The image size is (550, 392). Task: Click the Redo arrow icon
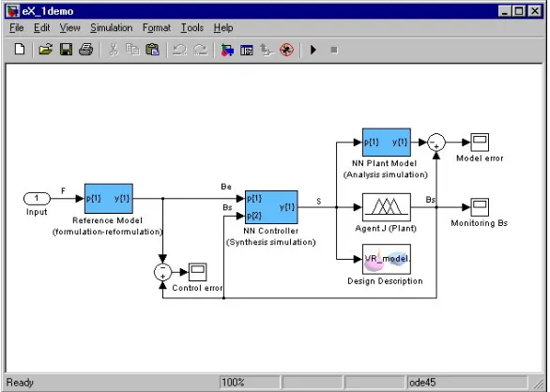pos(200,50)
